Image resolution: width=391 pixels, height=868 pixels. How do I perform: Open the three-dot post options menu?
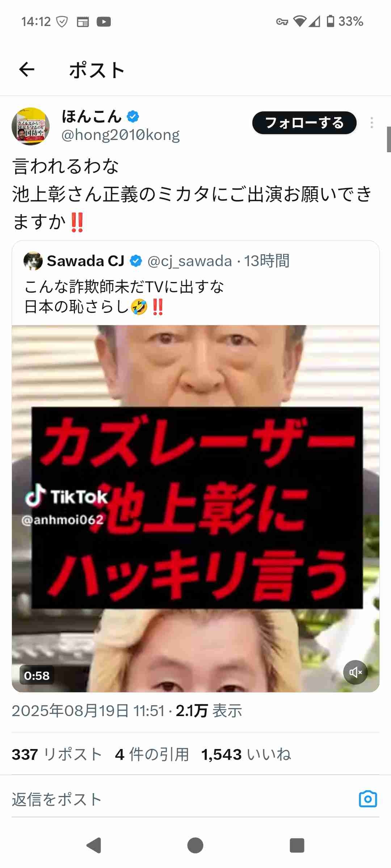(x=372, y=123)
